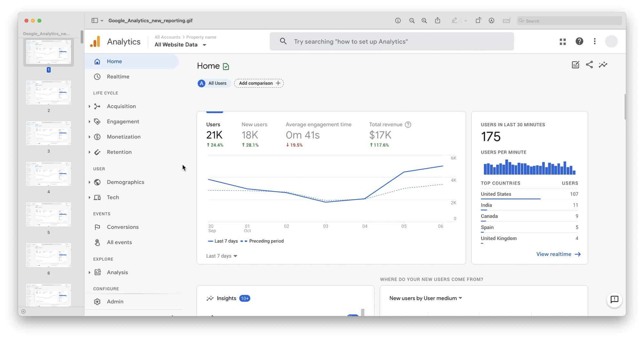
Task: Open the Google apps grid icon
Action: (x=563, y=41)
